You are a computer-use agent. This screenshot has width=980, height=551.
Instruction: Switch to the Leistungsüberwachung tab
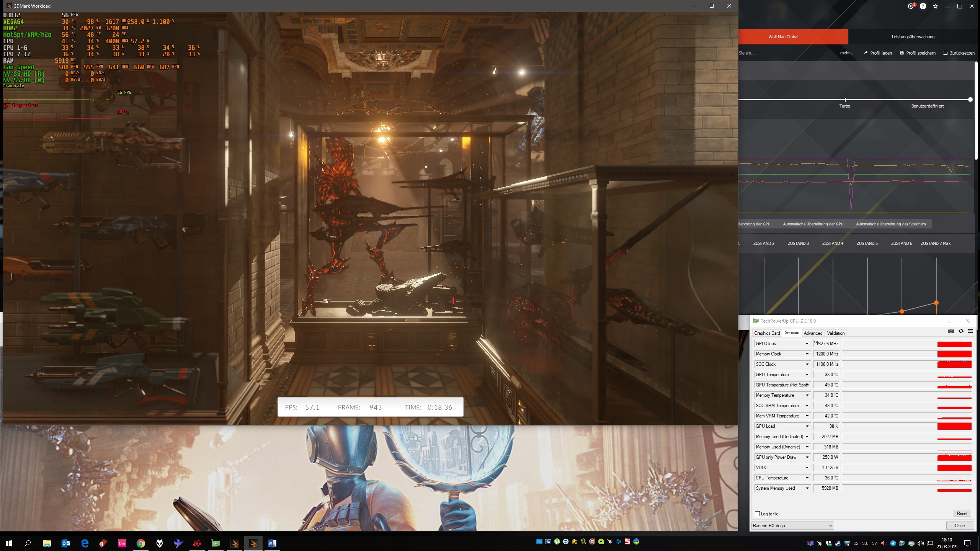coord(913,37)
